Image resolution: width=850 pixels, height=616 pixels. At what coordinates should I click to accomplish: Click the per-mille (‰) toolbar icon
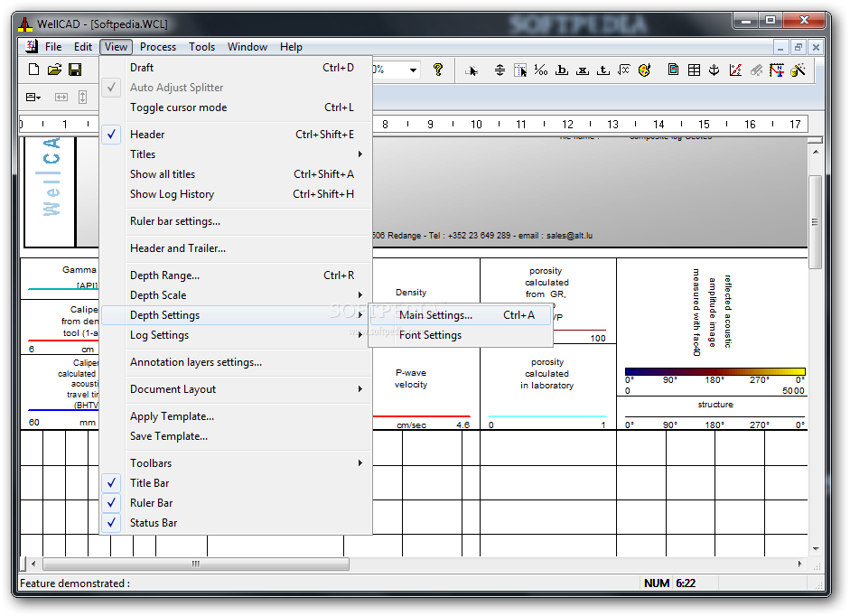(540, 70)
